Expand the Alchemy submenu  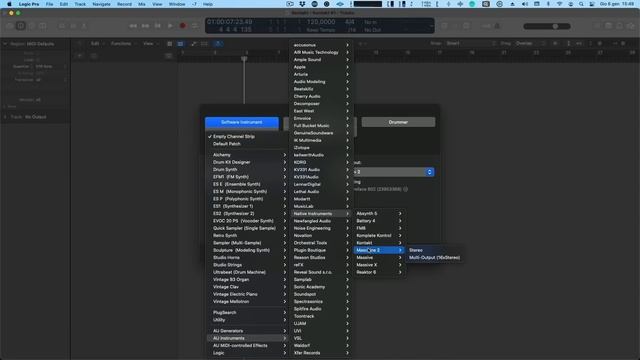(246, 155)
